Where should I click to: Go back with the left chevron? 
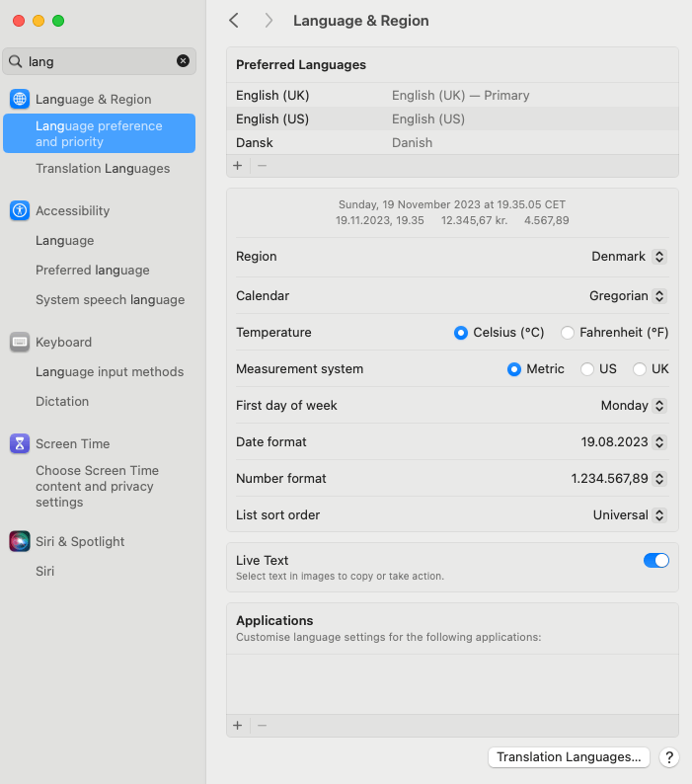click(234, 21)
